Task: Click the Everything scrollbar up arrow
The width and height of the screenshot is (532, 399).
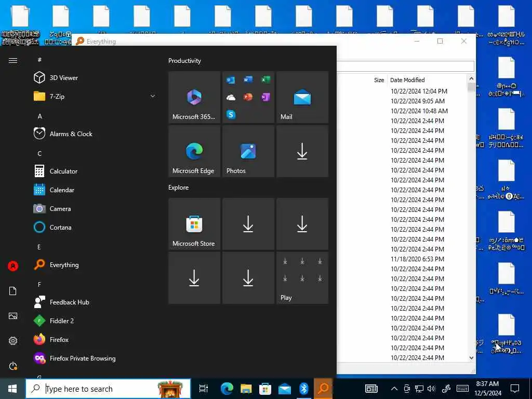Action: click(x=471, y=78)
